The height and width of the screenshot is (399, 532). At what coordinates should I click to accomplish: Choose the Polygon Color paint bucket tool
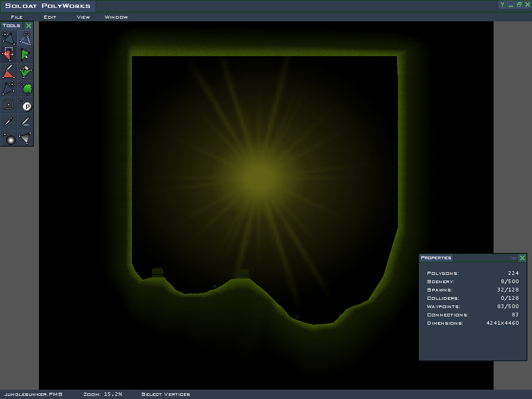[x=25, y=71]
